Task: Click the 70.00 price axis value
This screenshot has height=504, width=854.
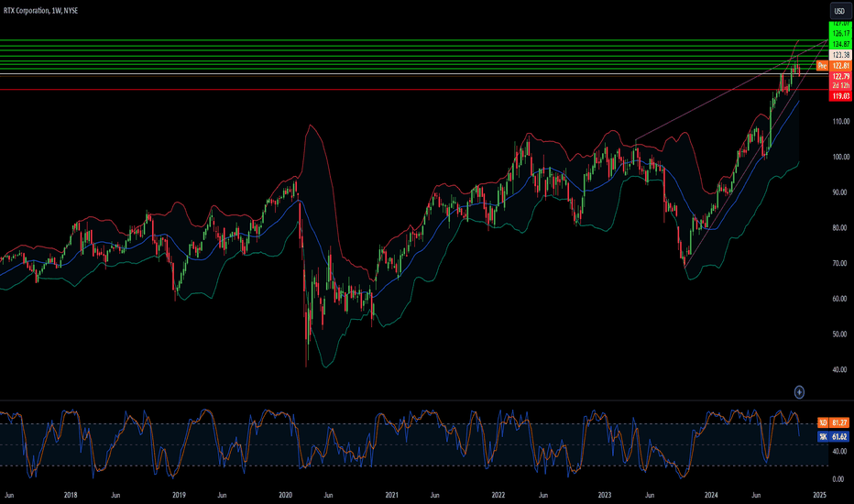Action: pos(840,263)
